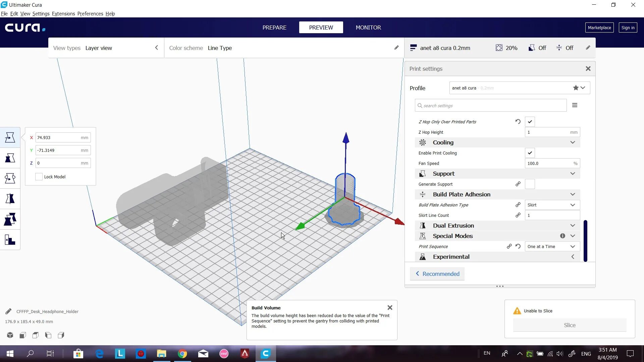This screenshot has width=644, height=362.
Task: Open the File menu
Action: pyautogui.click(x=4, y=14)
